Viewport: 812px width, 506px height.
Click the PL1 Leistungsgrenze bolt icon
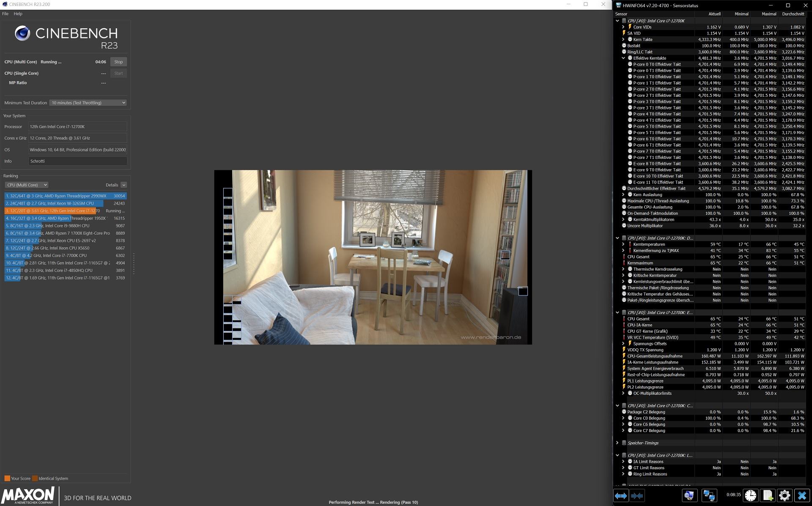tap(624, 381)
